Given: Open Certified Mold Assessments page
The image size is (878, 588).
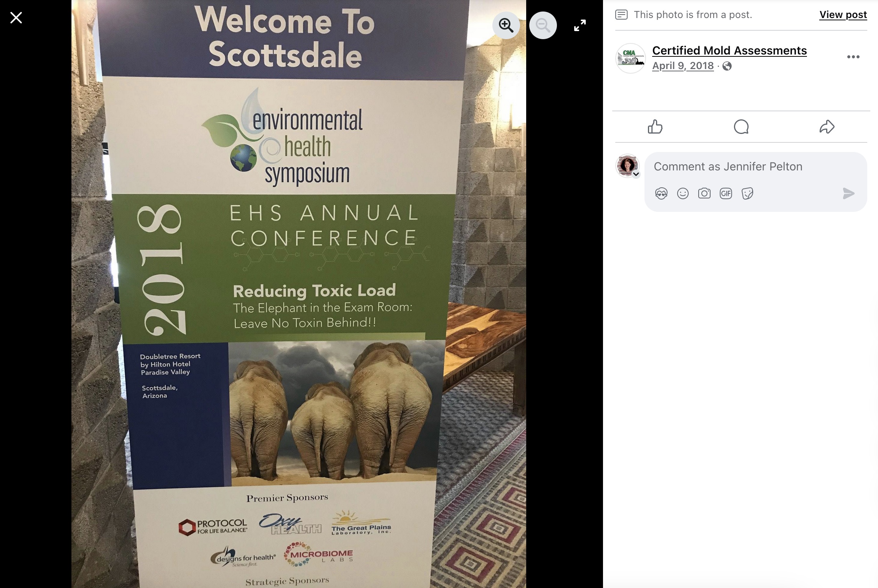Looking at the screenshot, I should tap(729, 50).
